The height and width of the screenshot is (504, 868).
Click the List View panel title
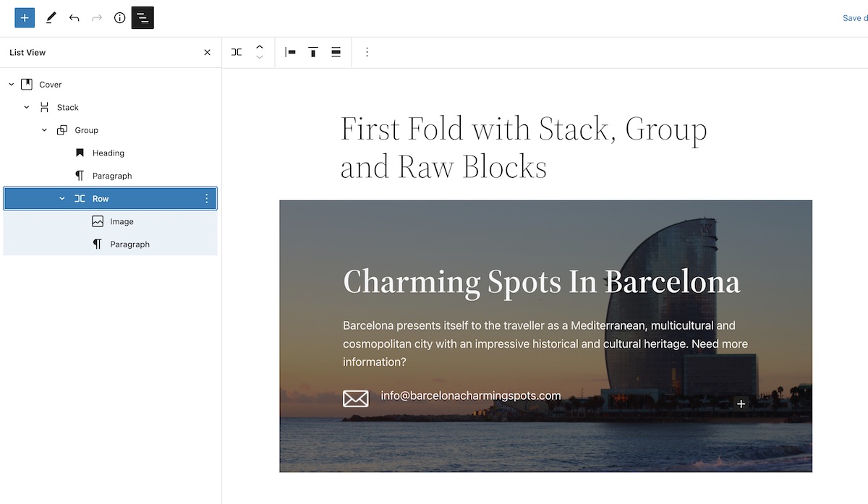pos(27,52)
